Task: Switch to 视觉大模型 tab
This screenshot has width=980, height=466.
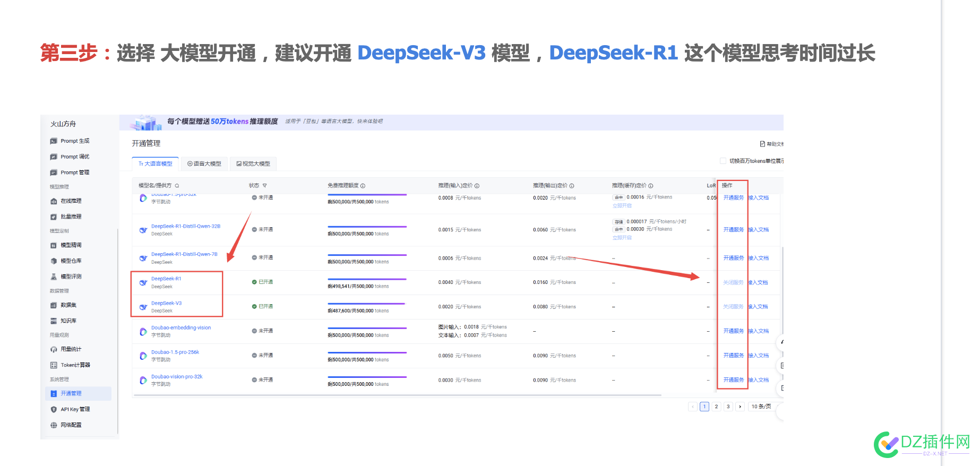Action: [x=253, y=163]
